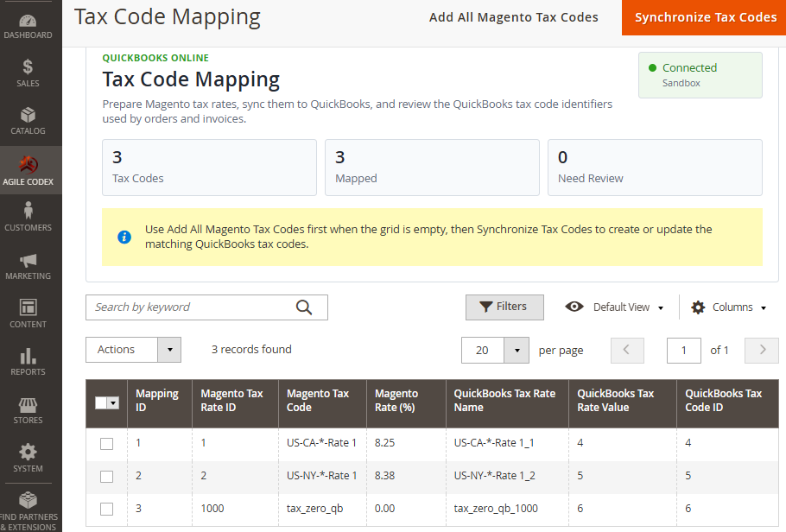Click the Need Review summary card
The image size is (786, 532).
[655, 168]
